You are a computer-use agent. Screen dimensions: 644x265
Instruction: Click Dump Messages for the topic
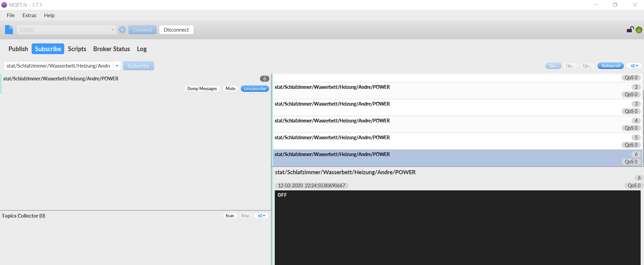coord(202,89)
